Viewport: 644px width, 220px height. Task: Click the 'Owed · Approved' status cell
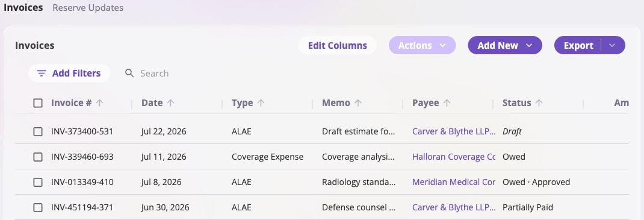[x=536, y=182]
